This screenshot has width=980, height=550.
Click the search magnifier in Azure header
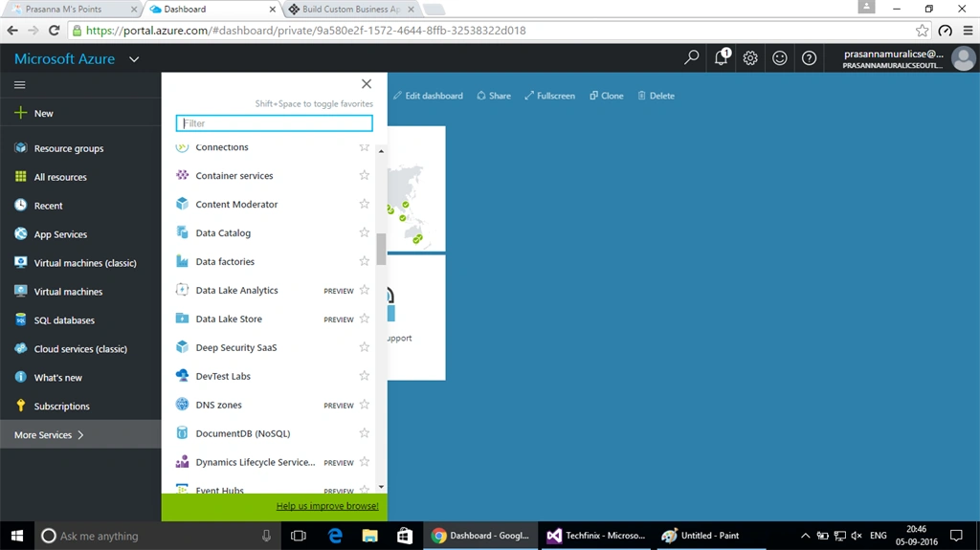[x=691, y=57]
